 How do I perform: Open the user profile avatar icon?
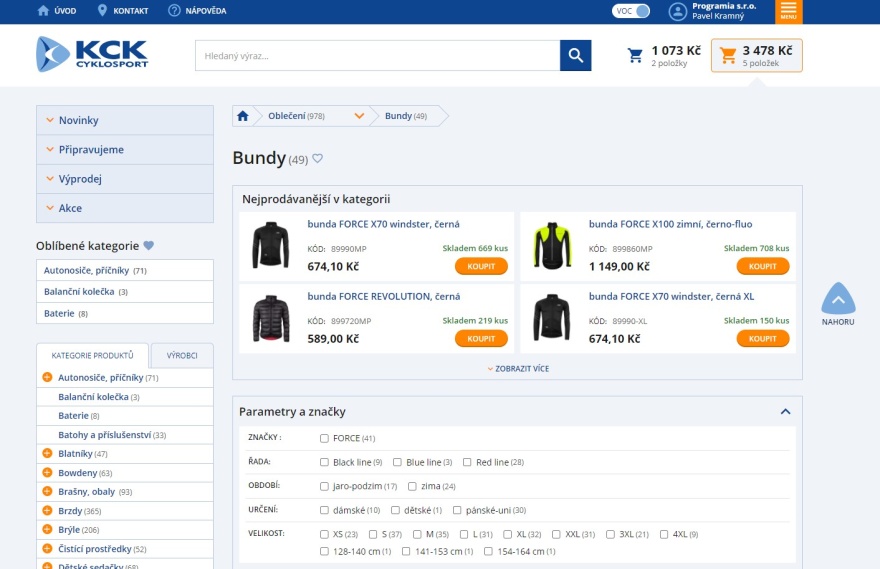(x=677, y=11)
